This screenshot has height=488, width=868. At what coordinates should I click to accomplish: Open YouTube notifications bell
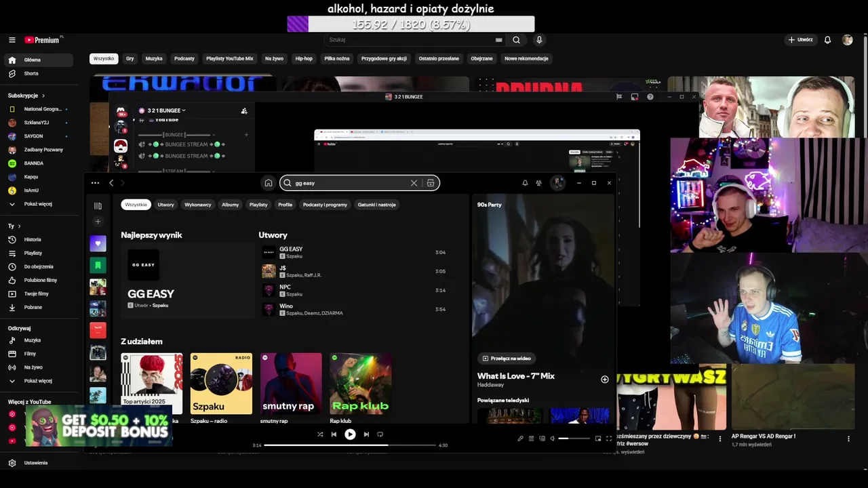[827, 40]
